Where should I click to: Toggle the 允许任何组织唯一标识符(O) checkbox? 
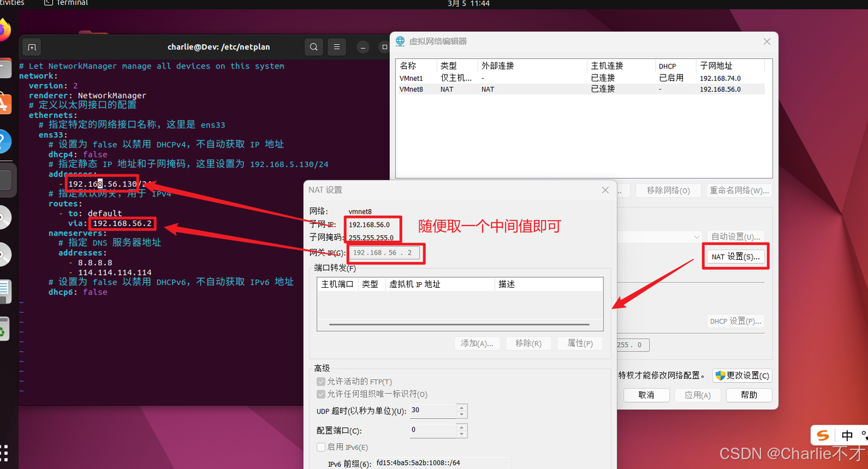tap(321, 394)
